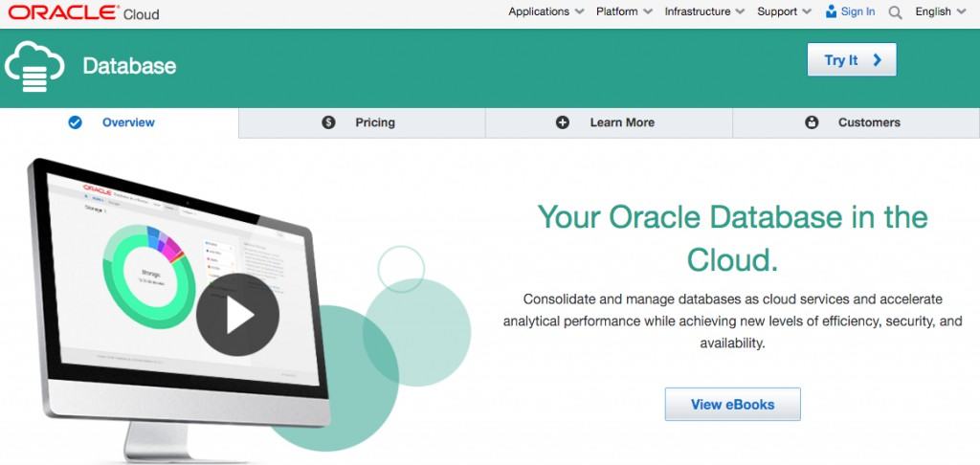Click the 'Your Oracle Database in the Cloud.' heading
The image size is (980, 465).
tap(732, 238)
